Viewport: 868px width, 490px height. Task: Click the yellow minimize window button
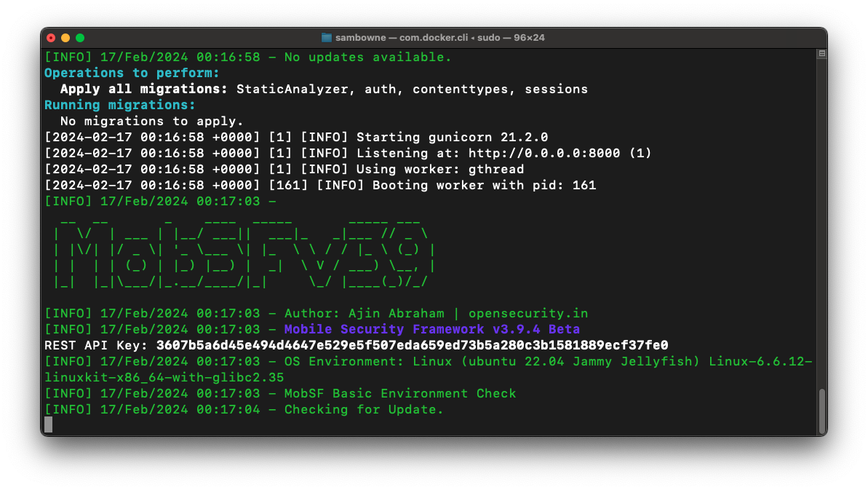[65, 38]
